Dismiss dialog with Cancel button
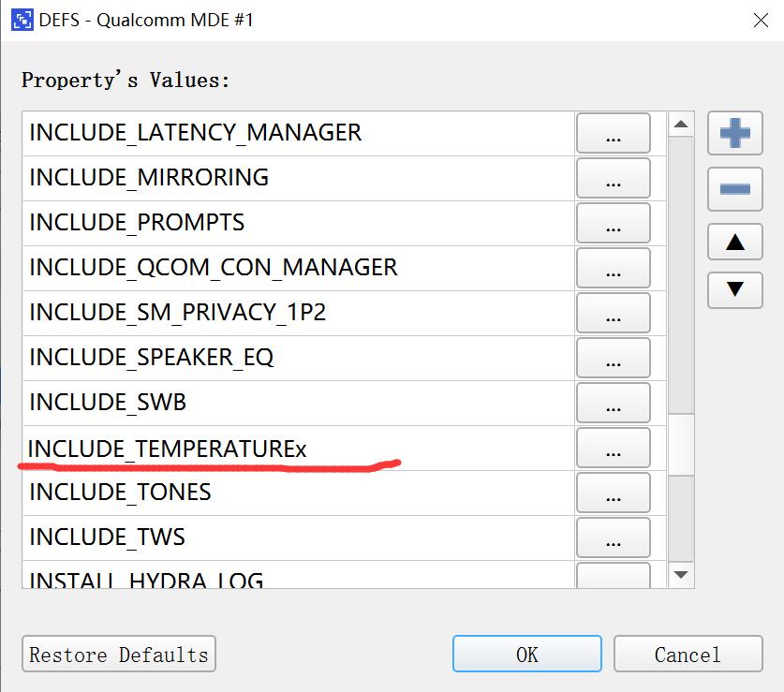The width and height of the screenshot is (784, 692). (688, 654)
